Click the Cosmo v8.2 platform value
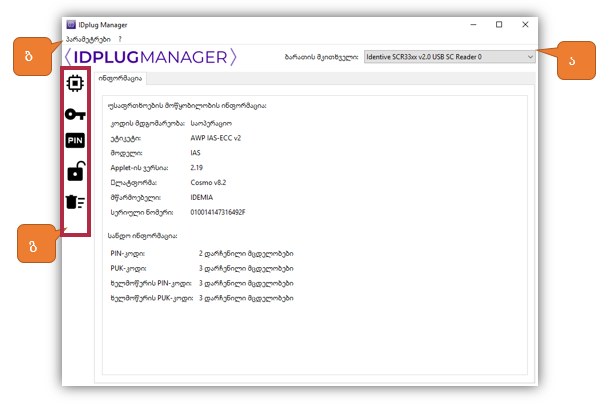The height and width of the screenshot is (417, 610). [x=208, y=182]
